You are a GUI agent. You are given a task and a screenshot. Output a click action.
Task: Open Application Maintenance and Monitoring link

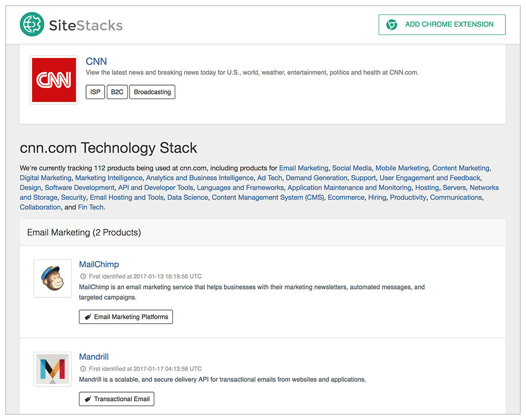(x=350, y=188)
